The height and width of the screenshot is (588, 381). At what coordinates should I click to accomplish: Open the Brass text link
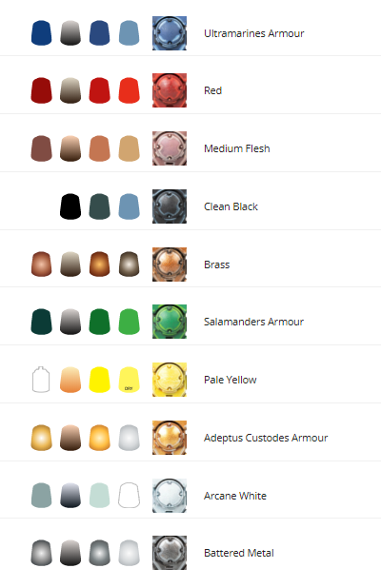point(216,265)
